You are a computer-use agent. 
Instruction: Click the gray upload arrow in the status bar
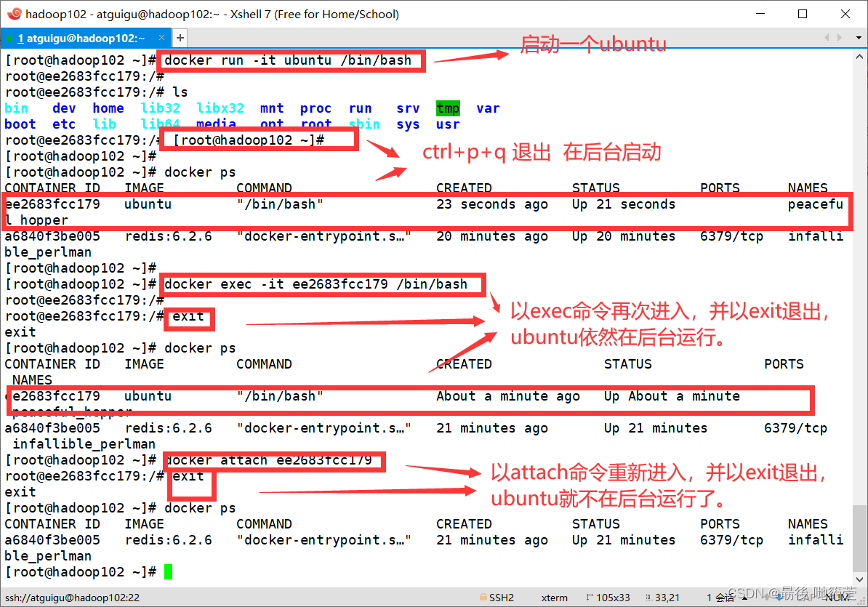click(x=767, y=598)
